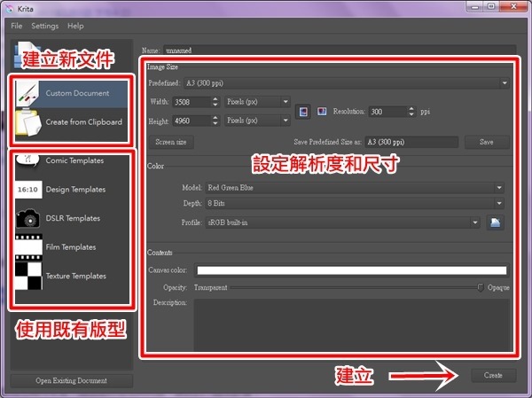Viewport: 532px width, 398px height.
Task: Toggle landscape orientation button
Action: pyautogui.click(x=320, y=112)
